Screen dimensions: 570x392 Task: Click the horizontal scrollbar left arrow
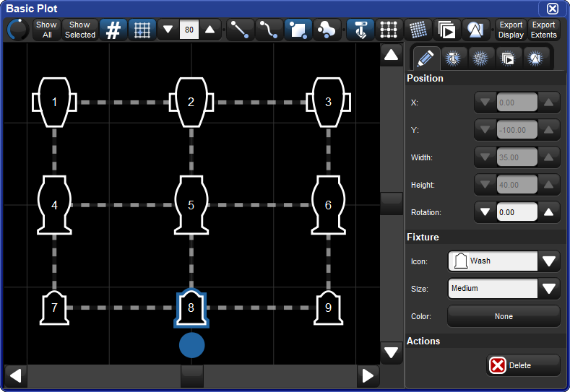pos(16,376)
